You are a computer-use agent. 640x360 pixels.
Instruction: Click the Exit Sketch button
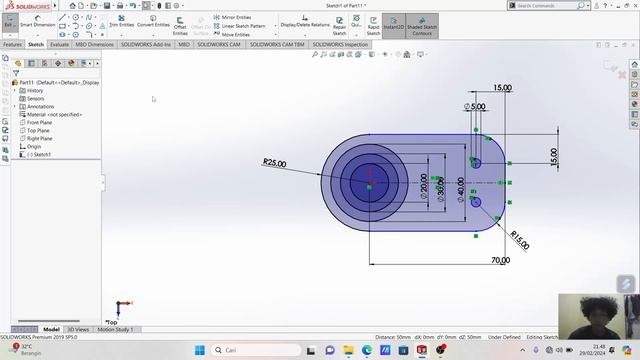click(10, 22)
